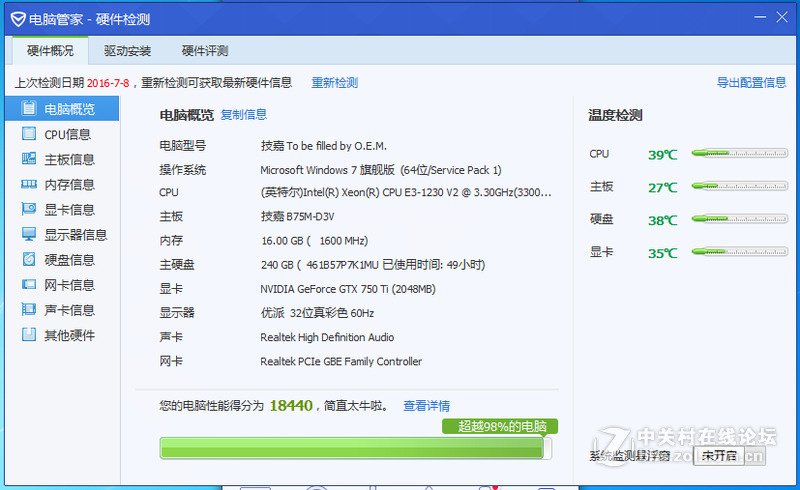Select the CPU信息 sidebar label
This screenshot has height=490, width=800.
tap(67, 134)
